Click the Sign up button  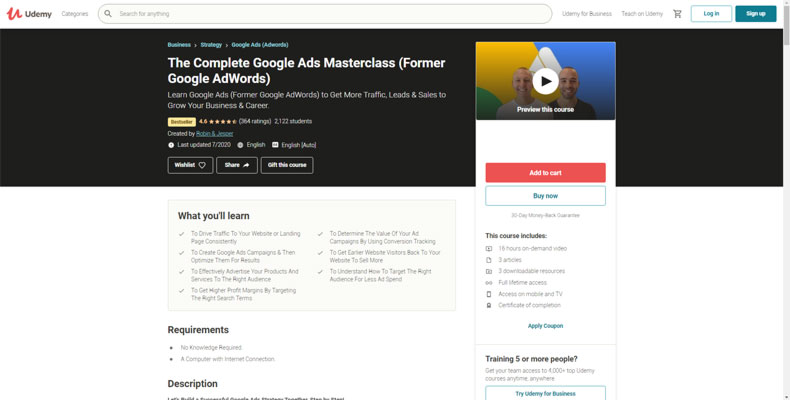(756, 14)
